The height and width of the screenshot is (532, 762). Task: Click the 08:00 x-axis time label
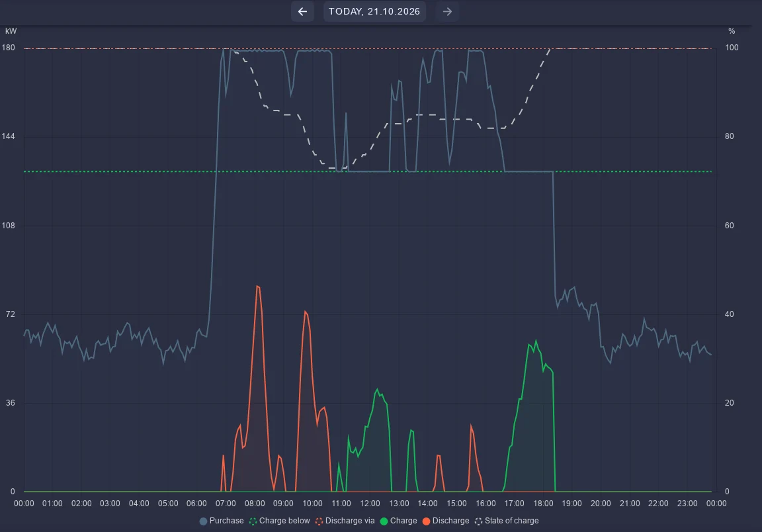point(255,504)
